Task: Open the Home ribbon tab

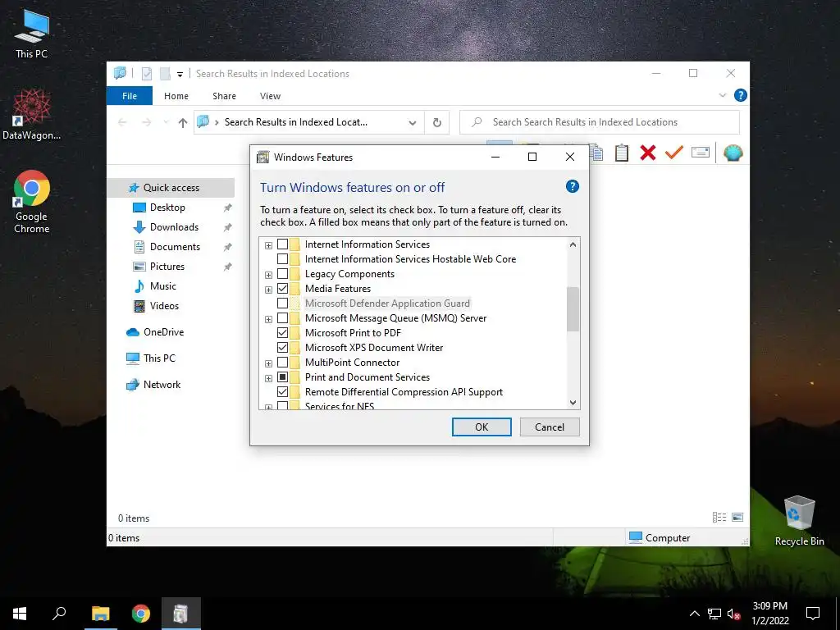Action: (176, 96)
